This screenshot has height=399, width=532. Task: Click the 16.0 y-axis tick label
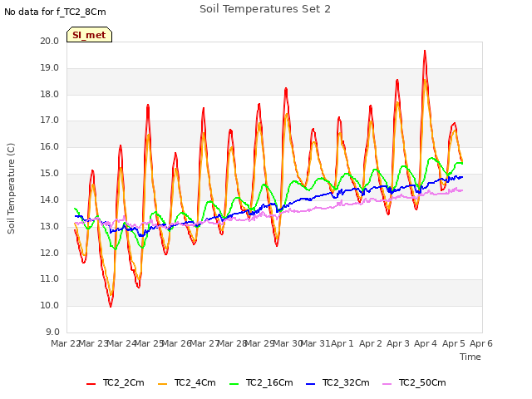[x=50, y=146]
